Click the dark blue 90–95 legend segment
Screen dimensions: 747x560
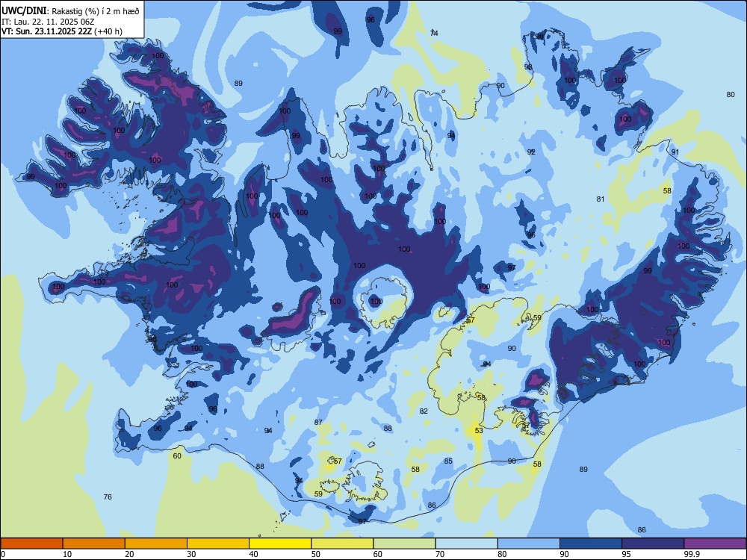pyautogui.click(x=591, y=544)
